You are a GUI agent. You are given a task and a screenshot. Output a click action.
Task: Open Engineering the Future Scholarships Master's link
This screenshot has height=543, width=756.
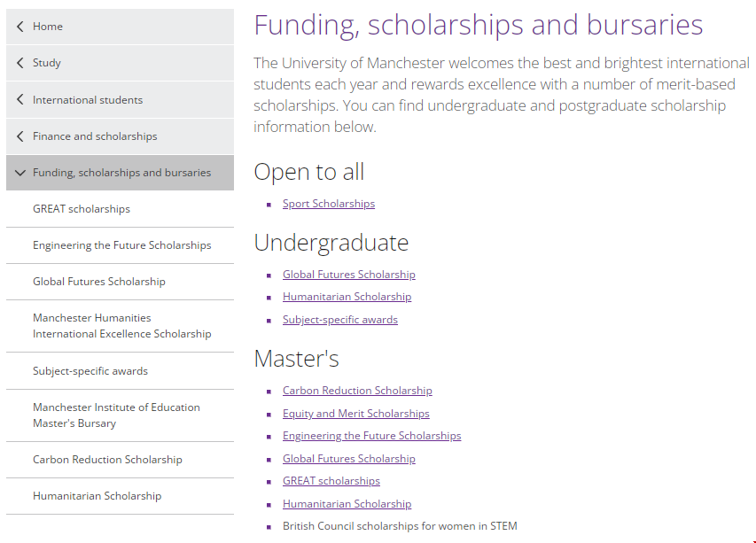tap(372, 436)
